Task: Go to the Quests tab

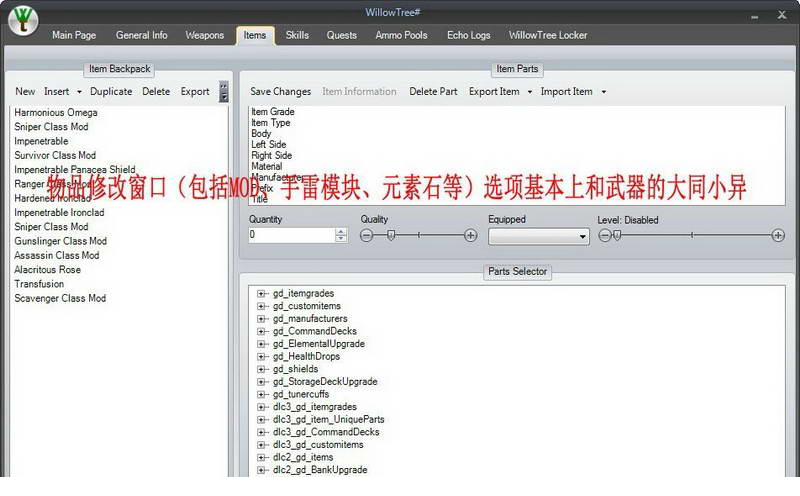Action: tap(341, 35)
